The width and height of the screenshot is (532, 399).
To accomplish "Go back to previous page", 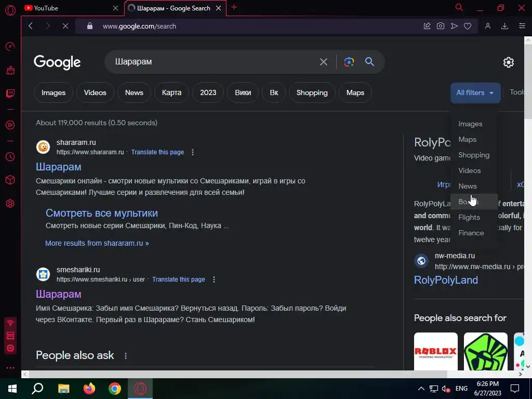I will [31, 26].
